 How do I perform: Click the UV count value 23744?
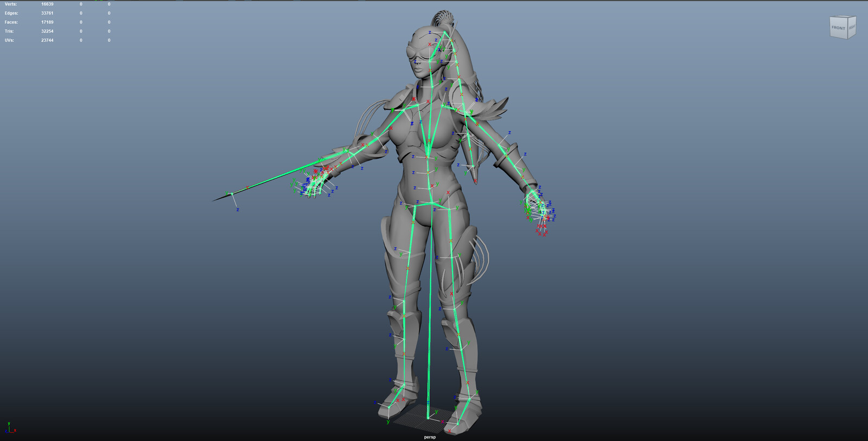click(47, 40)
